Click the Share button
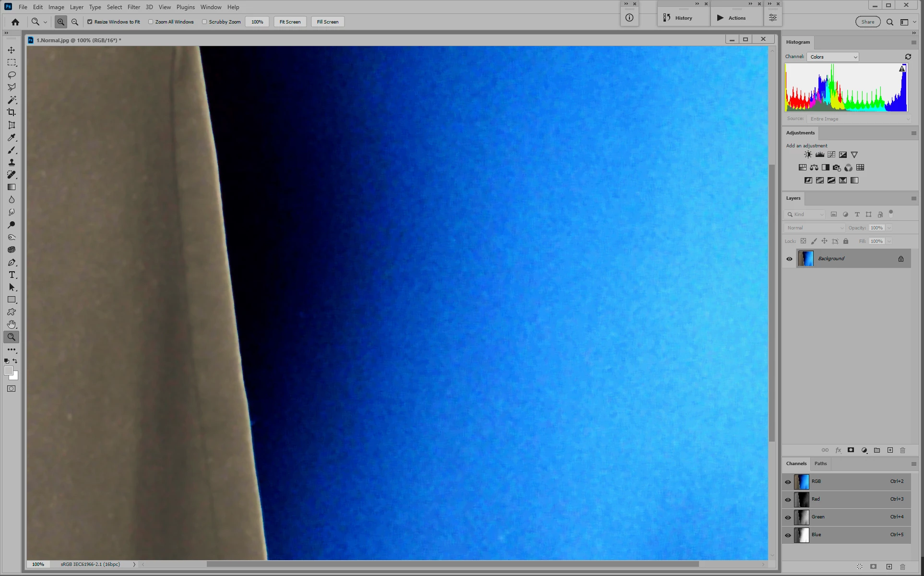Screen dimensions: 924x576 867,22
